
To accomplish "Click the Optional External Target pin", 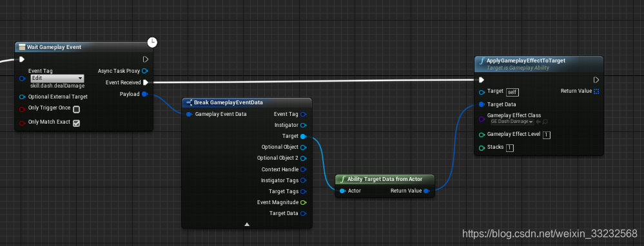I will pyautogui.click(x=22, y=97).
